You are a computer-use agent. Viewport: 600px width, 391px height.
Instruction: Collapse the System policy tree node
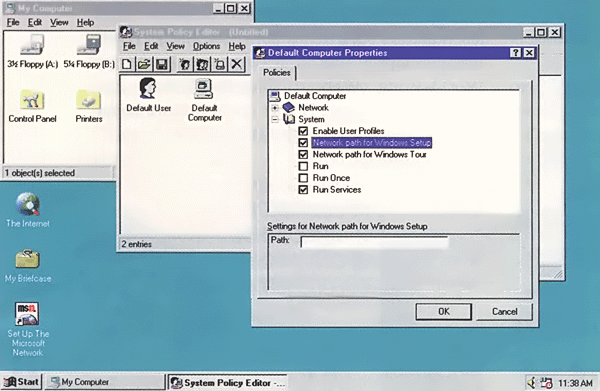(x=275, y=119)
